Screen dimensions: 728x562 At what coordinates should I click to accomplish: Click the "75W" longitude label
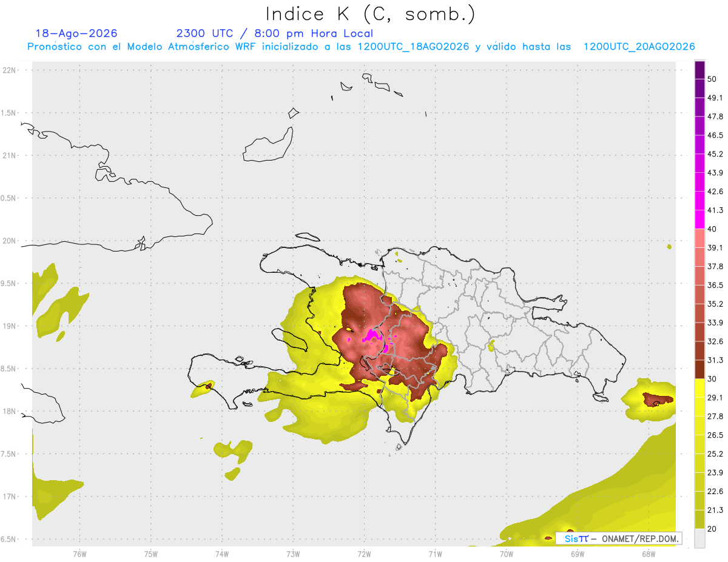point(150,554)
